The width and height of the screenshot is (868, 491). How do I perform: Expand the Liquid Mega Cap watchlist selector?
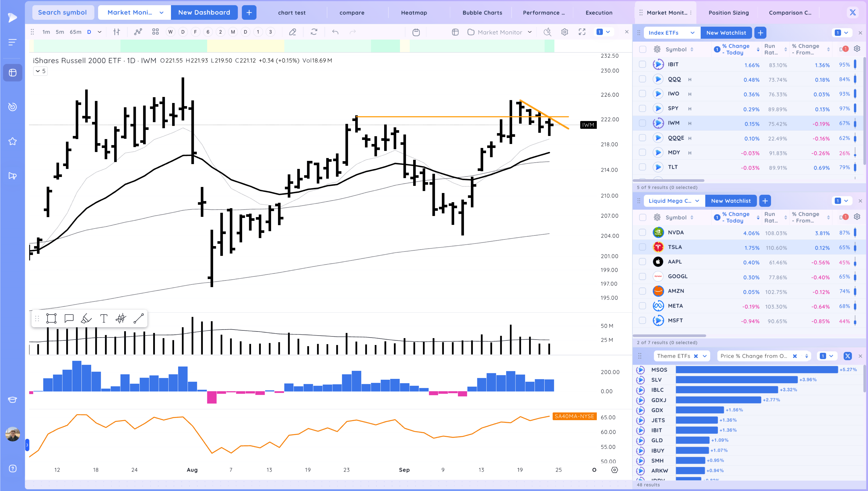(674, 201)
